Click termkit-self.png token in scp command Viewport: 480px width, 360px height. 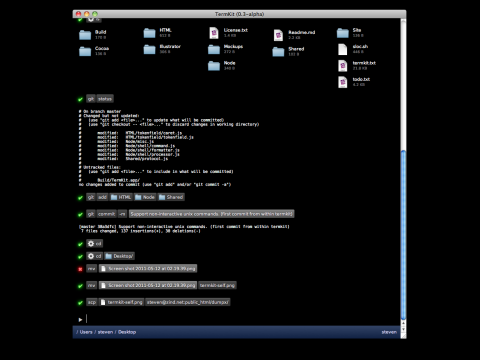[122, 302]
